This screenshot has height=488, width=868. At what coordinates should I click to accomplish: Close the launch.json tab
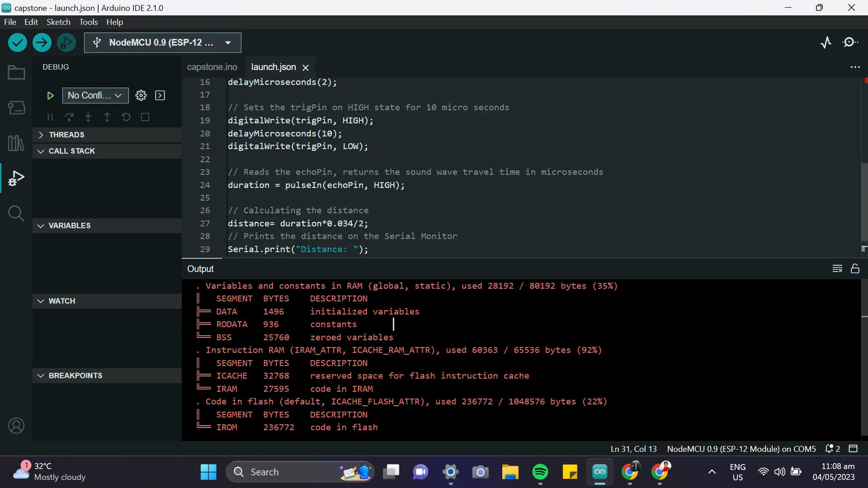tap(306, 67)
